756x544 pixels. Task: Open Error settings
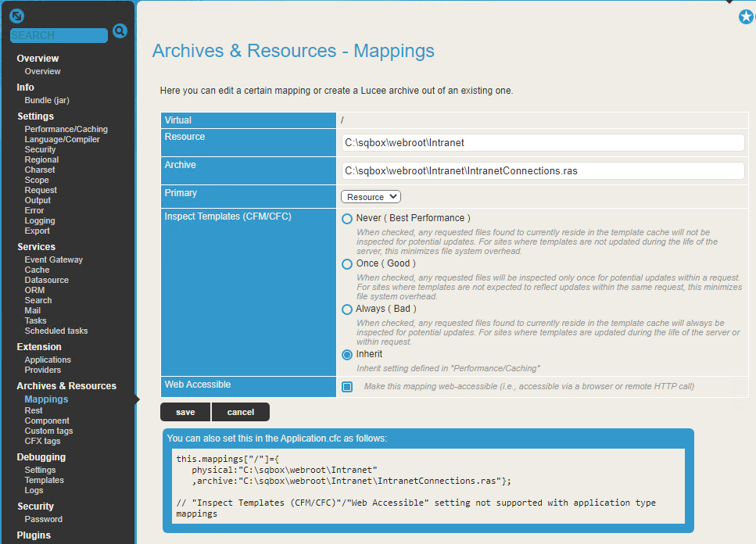point(34,210)
